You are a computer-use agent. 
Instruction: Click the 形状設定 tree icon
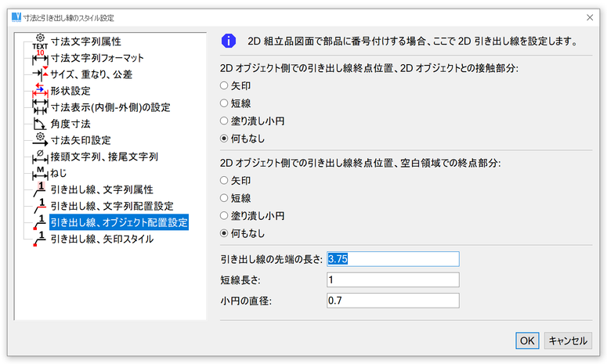[40, 91]
